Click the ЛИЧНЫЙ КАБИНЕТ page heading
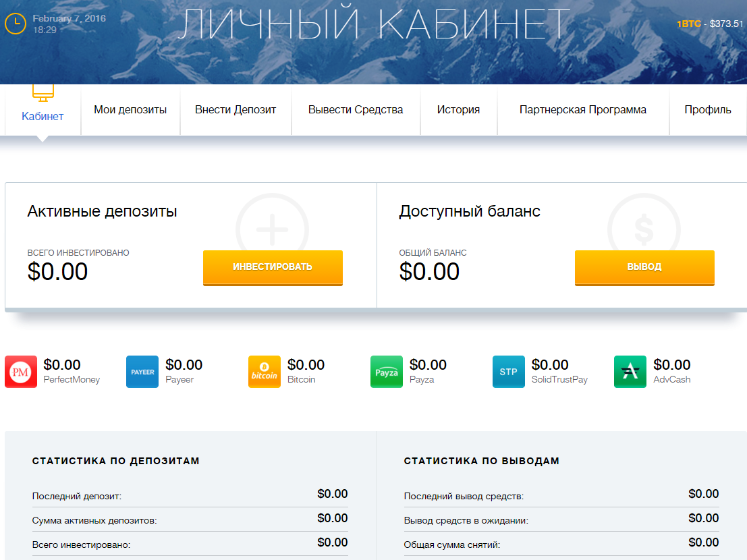The height and width of the screenshot is (560, 747). tap(374, 25)
